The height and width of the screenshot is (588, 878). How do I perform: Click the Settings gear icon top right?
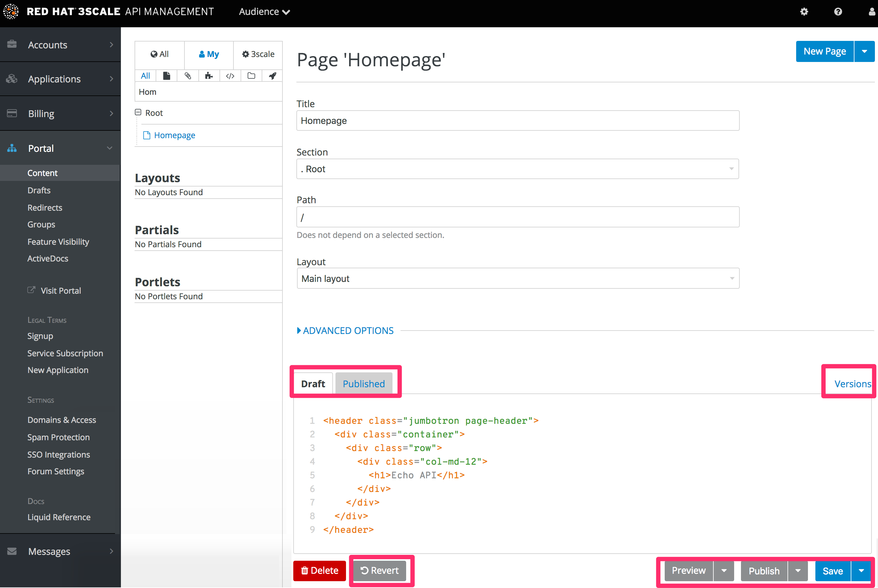803,12
